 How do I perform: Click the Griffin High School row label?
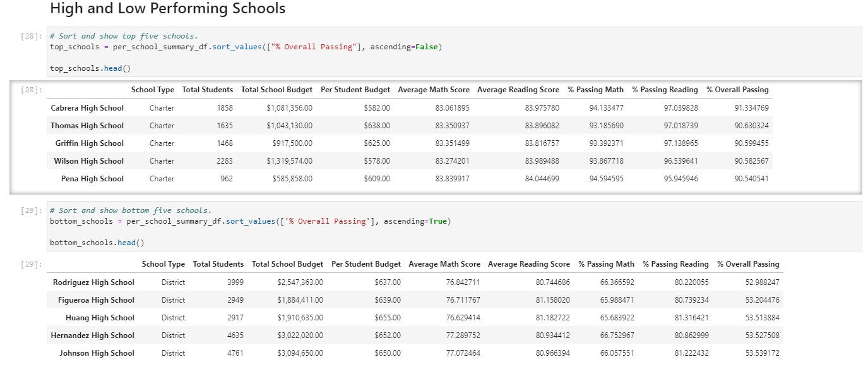pyautogui.click(x=90, y=143)
